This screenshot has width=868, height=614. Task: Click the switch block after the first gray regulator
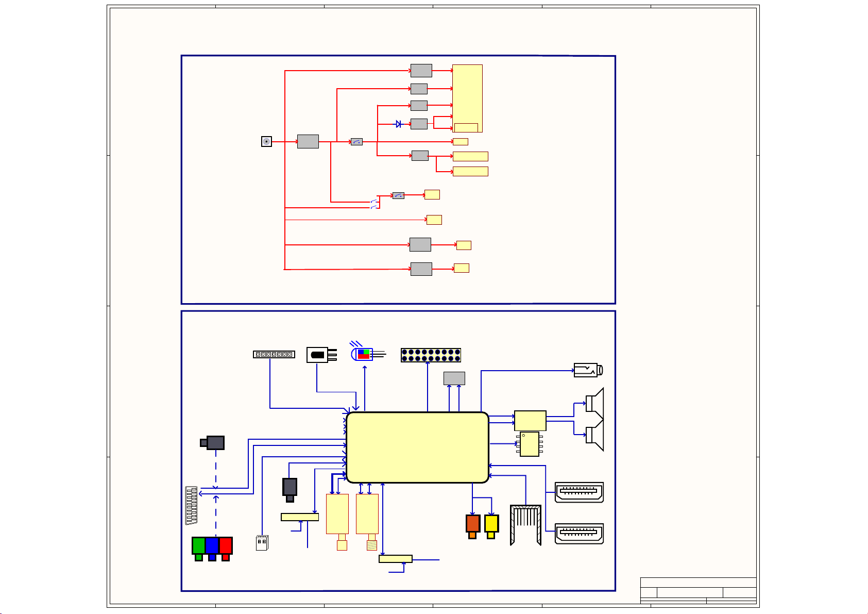coord(356,141)
